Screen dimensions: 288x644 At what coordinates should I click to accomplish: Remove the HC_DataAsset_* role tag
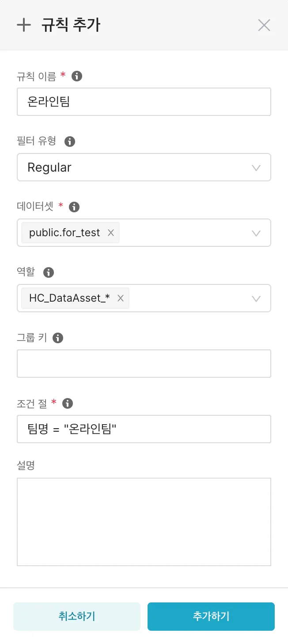click(x=120, y=298)
